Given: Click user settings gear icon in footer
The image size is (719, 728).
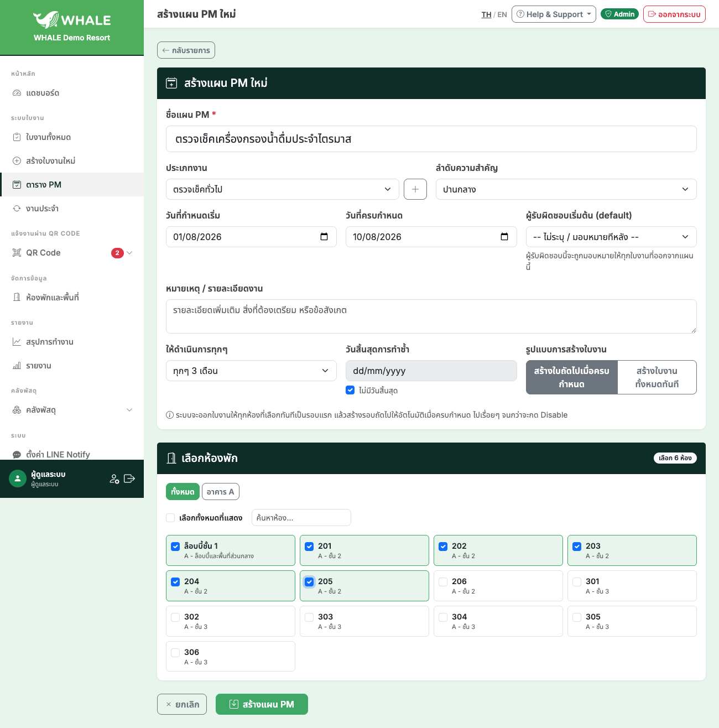Looking at the screenshot, I should tap(114, 479).
